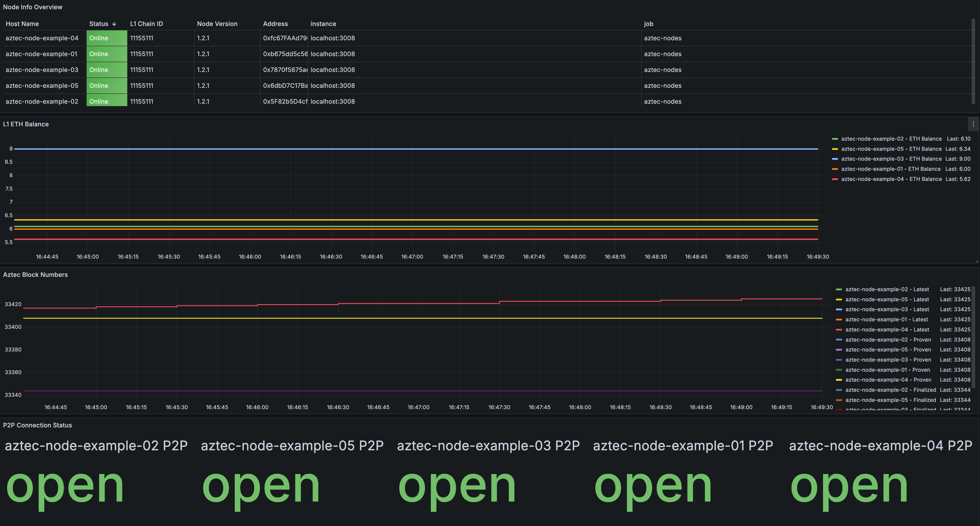This screenshot has width=980, height=526.
Task: Toggle aztec-node-example-03 Proven legend series
Action: pos(888,360)
